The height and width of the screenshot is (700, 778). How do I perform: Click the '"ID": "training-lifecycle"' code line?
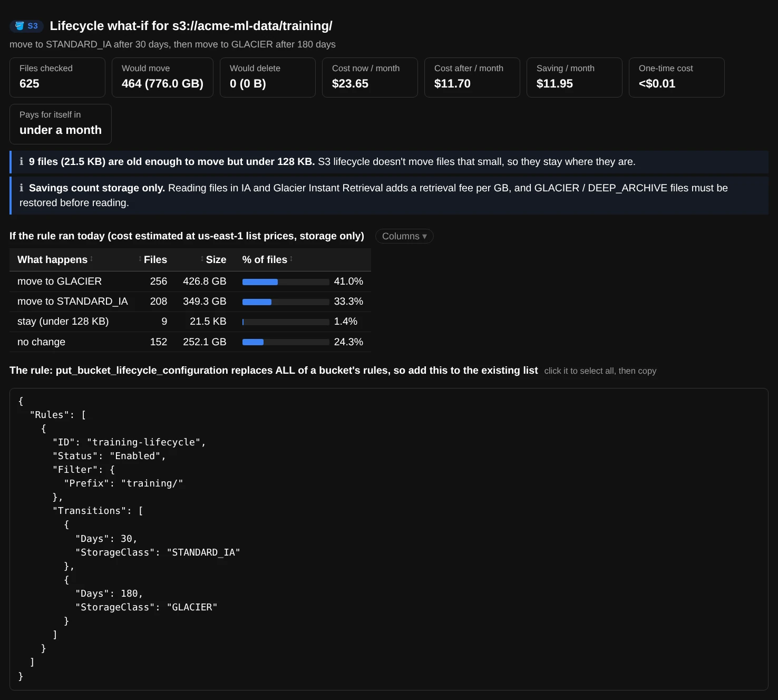tap(129, 442)
